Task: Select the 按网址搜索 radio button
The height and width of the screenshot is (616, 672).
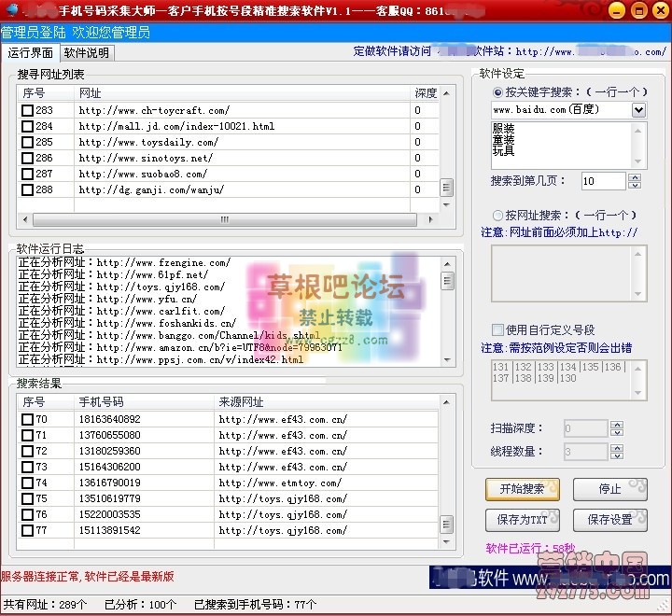Action: 497,215
